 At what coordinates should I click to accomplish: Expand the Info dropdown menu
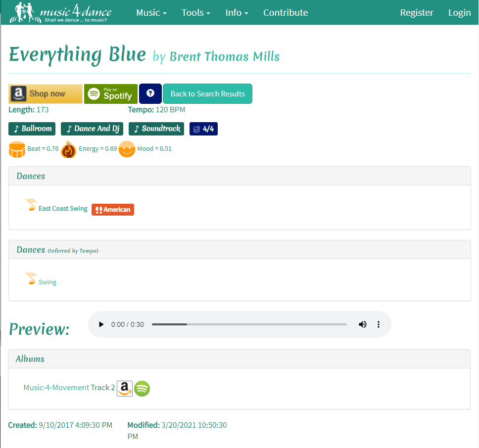pyautogui.click(x=237, y=13)
